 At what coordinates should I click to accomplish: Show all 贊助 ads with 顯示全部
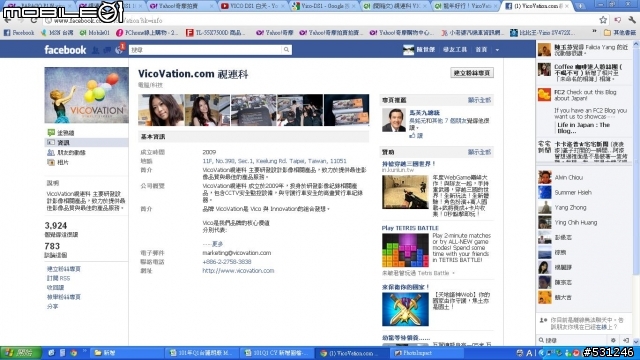[x=479, y=152]
